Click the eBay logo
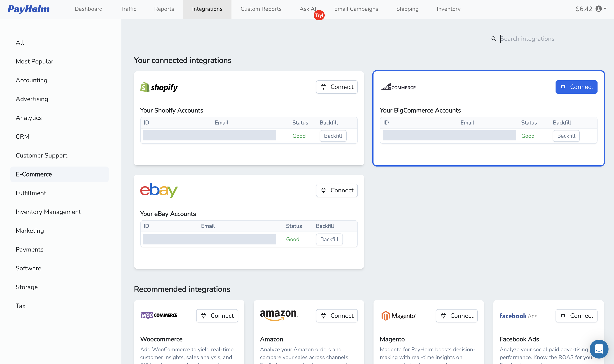 159,190
